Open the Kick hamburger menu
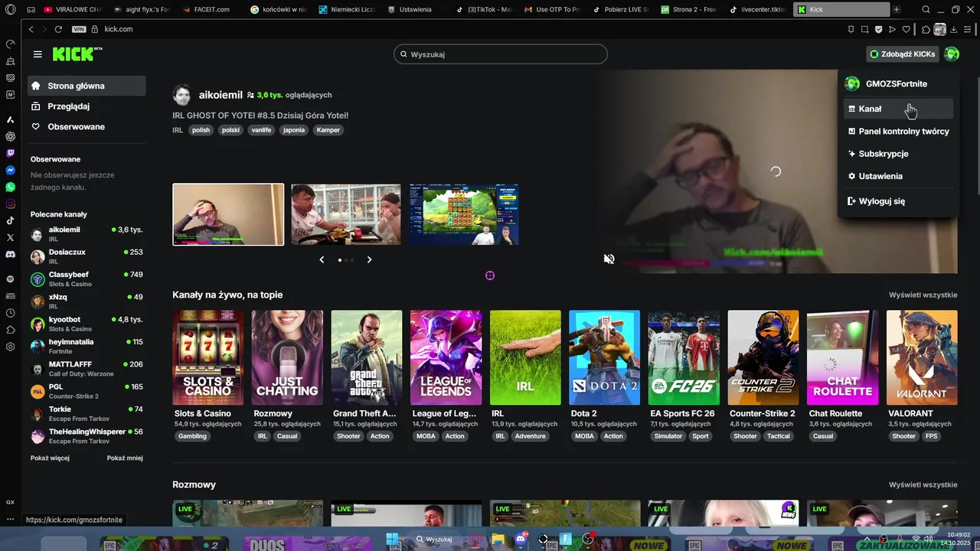Image resolution: width=980 pixels, height=551 pixels. point(38,54)
